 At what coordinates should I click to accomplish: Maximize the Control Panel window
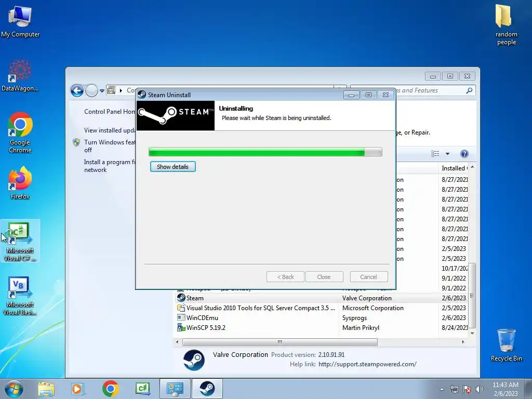pyautogui.click(x=450, y=76)
